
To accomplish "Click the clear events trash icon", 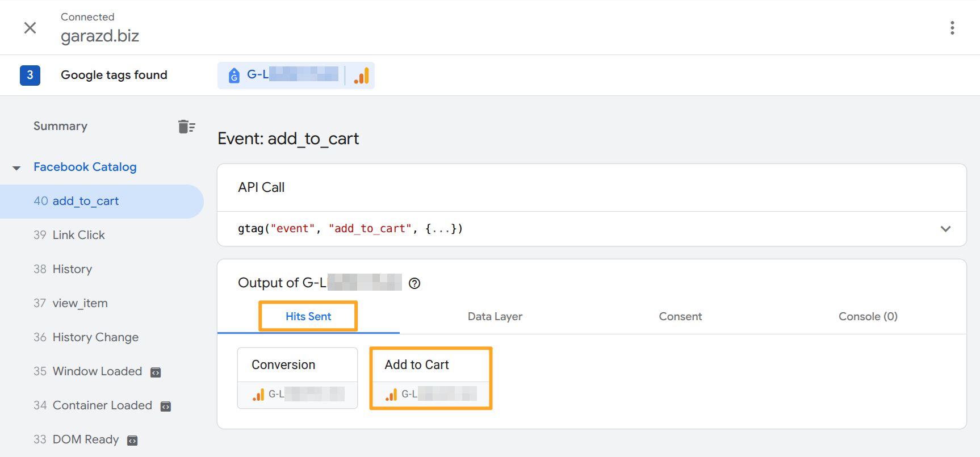I will point(186,127).
